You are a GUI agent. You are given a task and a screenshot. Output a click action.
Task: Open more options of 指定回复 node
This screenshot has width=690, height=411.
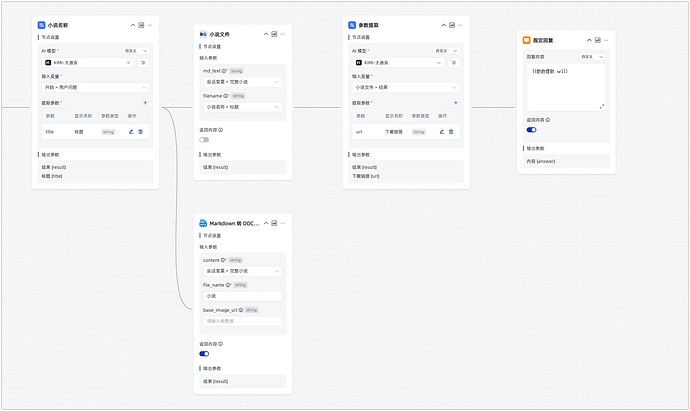(x=606, y=40)
